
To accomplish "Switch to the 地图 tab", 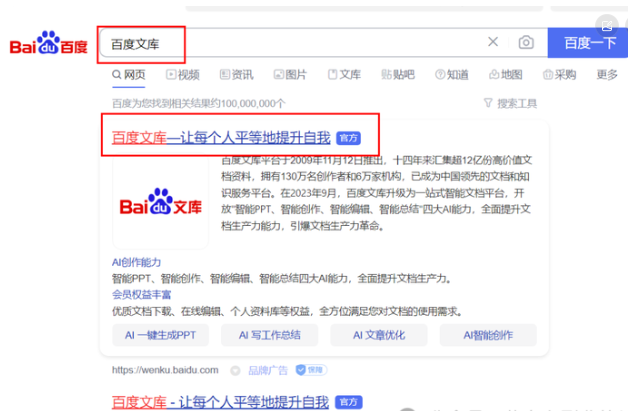I will [505, 75].
